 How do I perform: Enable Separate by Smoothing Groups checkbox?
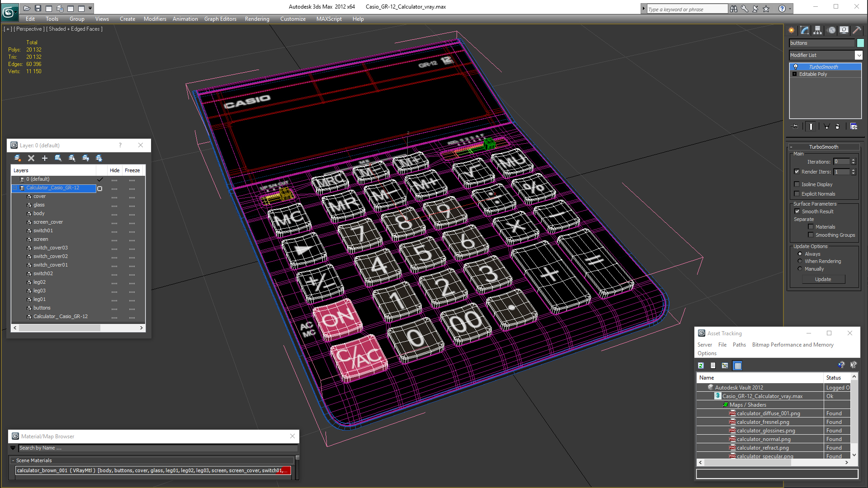click(x=811, y=235)
